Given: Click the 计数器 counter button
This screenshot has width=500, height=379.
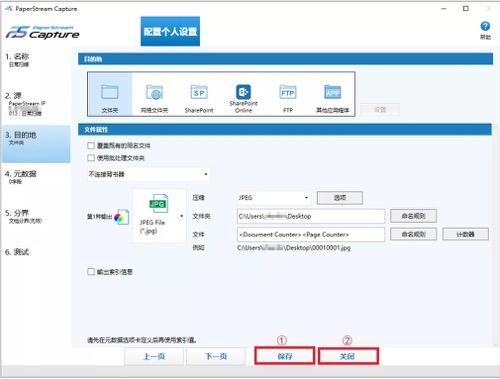Looking at the screenshot, I should (x=465, y=234).
